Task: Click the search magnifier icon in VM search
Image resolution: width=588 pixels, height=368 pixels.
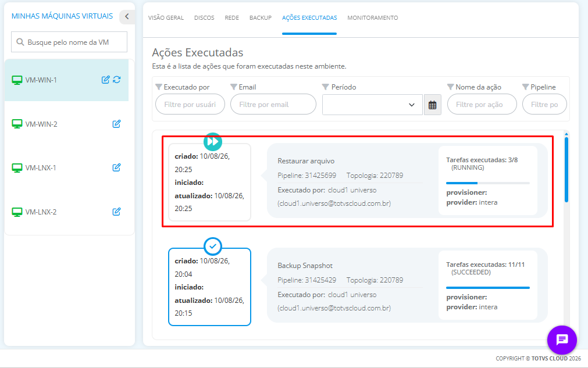Action: tap(20, 42)
